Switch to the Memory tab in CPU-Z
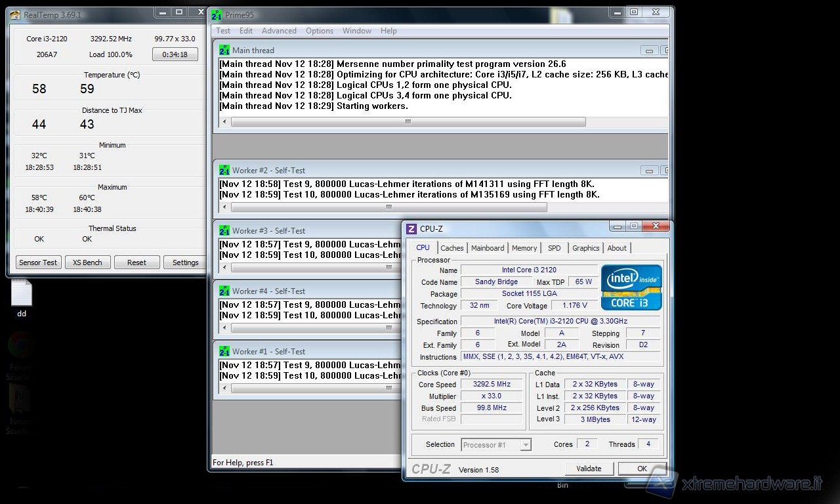The height and width of the screenshot is (504, 840). pyautogui.click(x=524, y=248)
